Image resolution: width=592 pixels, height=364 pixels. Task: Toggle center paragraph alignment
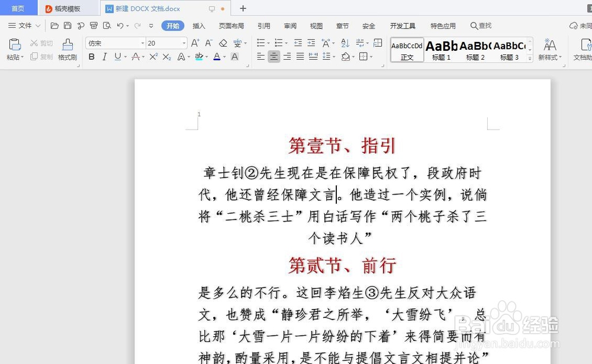(x=274, y=56)
